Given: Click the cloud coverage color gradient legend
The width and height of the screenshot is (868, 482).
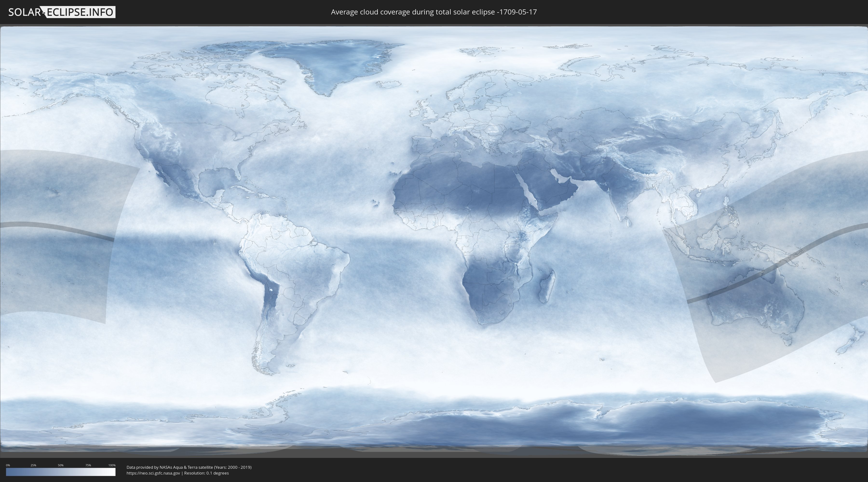Looking at the screenshot, I should [61, 472].
